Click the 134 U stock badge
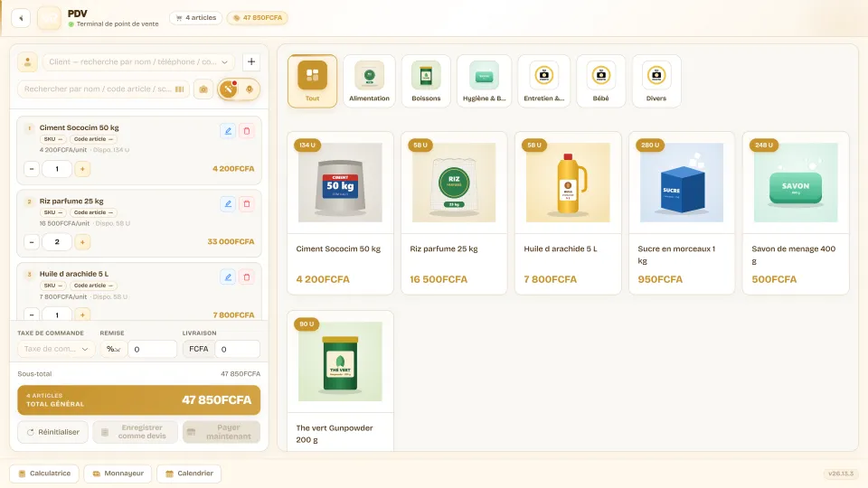This screenshot has height=488, width=868. [x=307, y=145]
